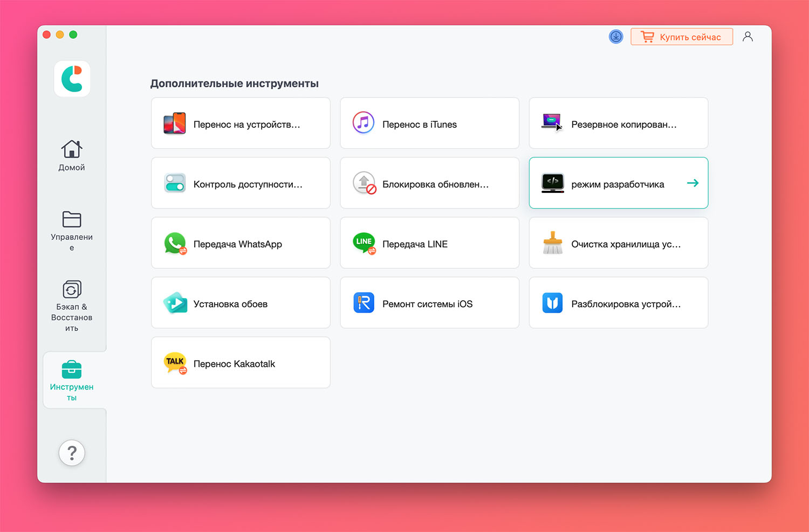The width and height of the screenshot is (809, 532).
Task: Open the Управление sidebar section
Action: point(72,231)
